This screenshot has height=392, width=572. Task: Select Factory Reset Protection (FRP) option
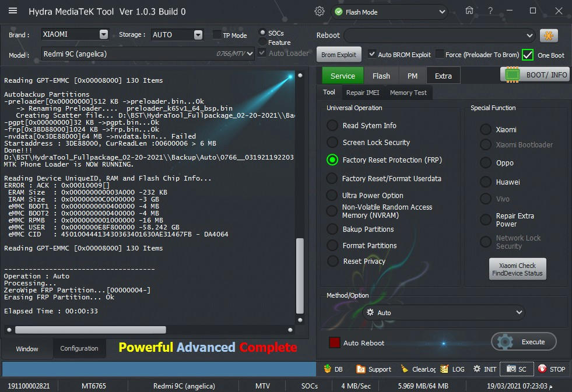pos(332,160)
